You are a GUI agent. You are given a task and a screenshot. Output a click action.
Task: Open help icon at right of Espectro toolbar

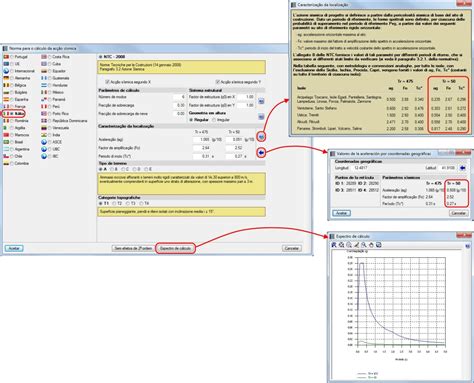[467, 246]
